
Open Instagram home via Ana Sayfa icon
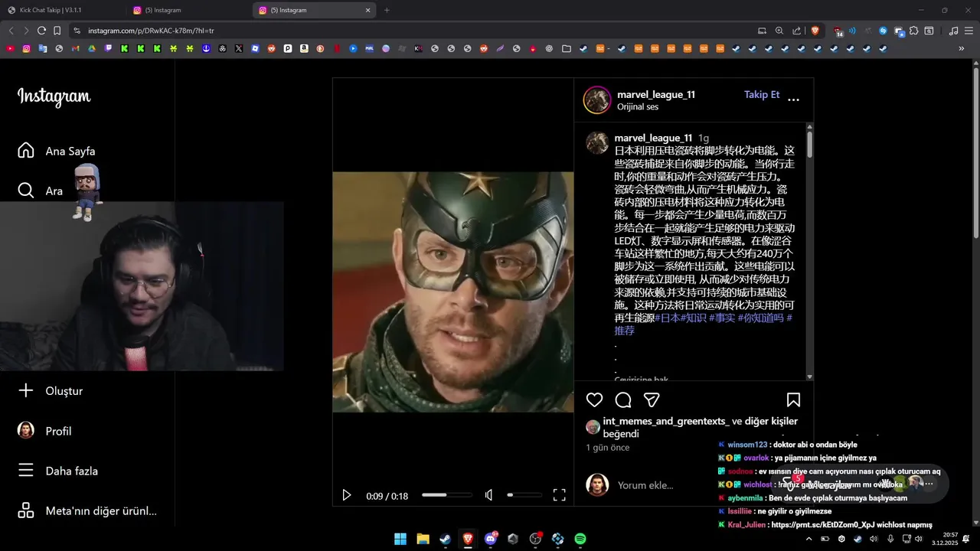(x=26, y=151)
